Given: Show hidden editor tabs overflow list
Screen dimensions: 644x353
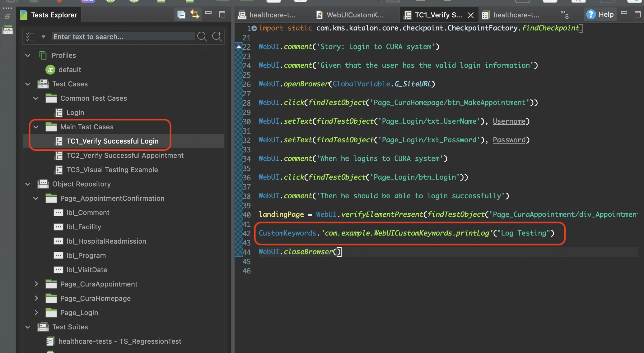Looking at the screenshot, I should point(564,14).
